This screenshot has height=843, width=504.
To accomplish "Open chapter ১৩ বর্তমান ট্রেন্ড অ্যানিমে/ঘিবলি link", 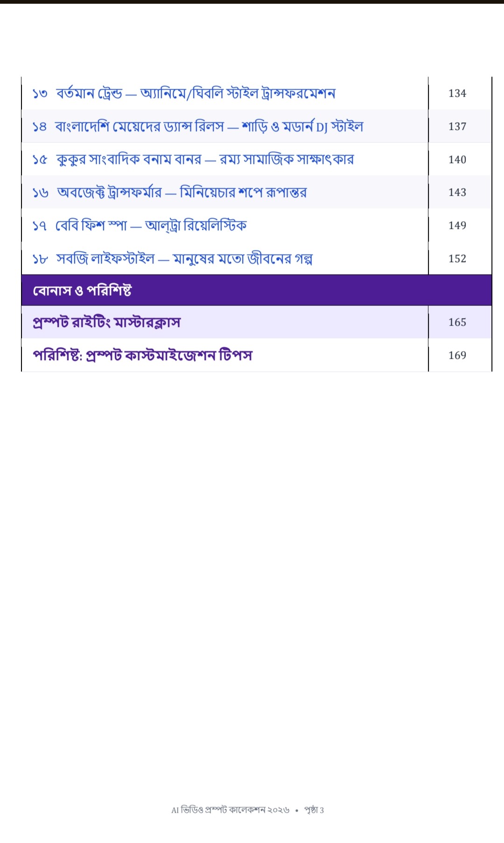I will (184, 93).
